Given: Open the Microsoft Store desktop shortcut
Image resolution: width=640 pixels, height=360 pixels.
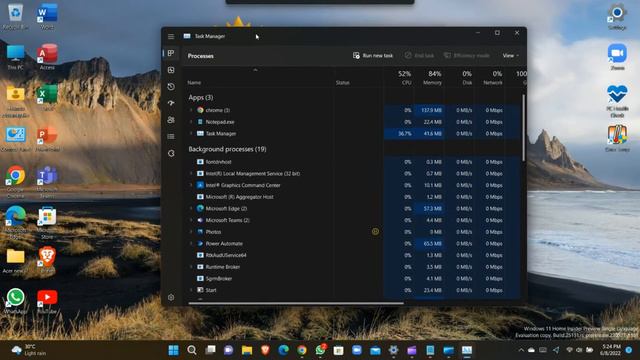Looking at the screenshot, I should pyautogui.click(x=47, y=222).
